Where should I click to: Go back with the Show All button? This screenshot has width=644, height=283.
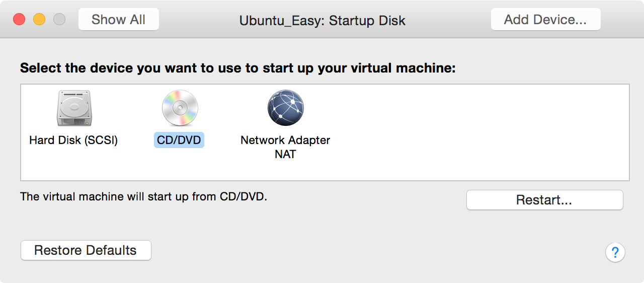(x=119, y=19)
